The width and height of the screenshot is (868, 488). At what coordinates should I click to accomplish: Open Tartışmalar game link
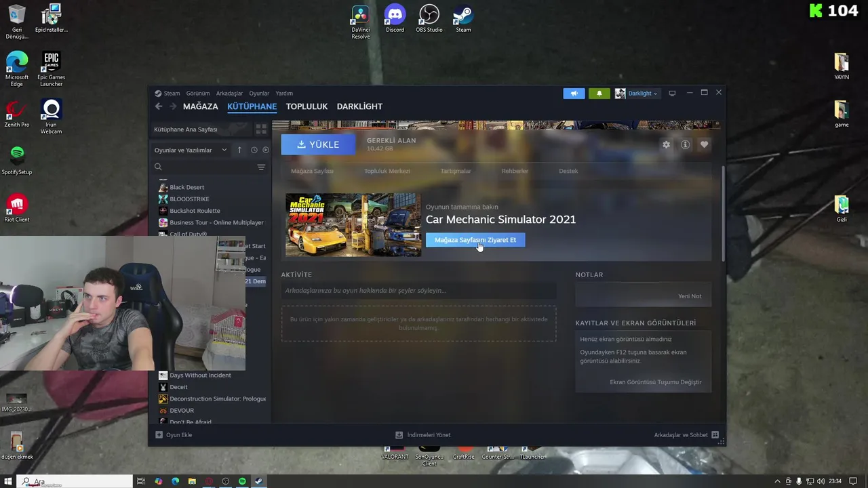(x=456, y=171)
